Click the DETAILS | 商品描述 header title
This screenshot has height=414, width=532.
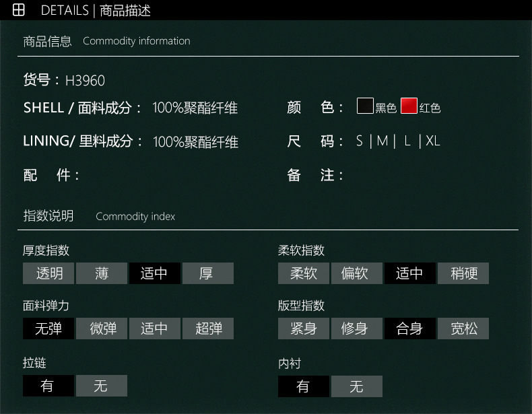[x=96, y=11]
